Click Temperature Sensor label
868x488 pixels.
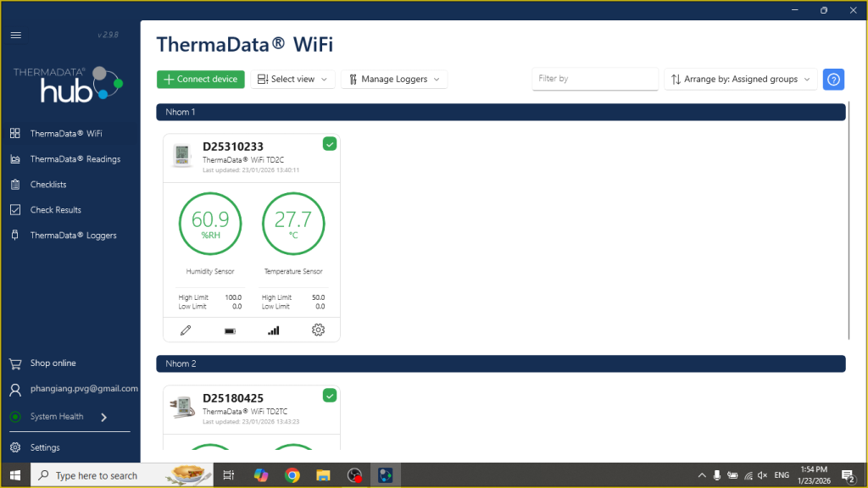293,271
